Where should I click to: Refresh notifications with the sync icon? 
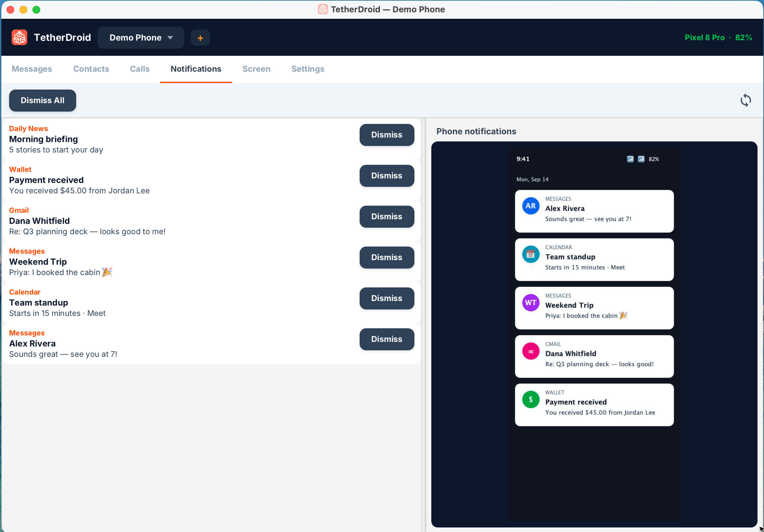(746, 100)
